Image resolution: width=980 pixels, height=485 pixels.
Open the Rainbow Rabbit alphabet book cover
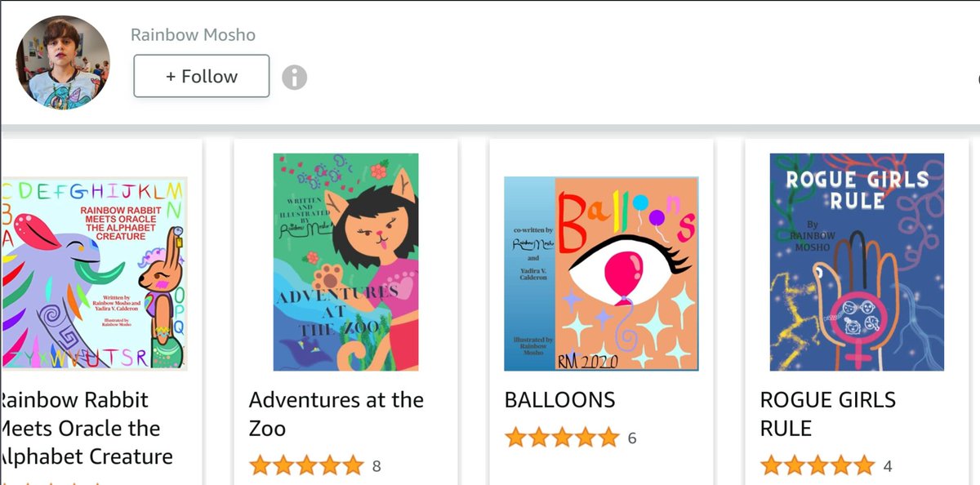coord(94,274)
